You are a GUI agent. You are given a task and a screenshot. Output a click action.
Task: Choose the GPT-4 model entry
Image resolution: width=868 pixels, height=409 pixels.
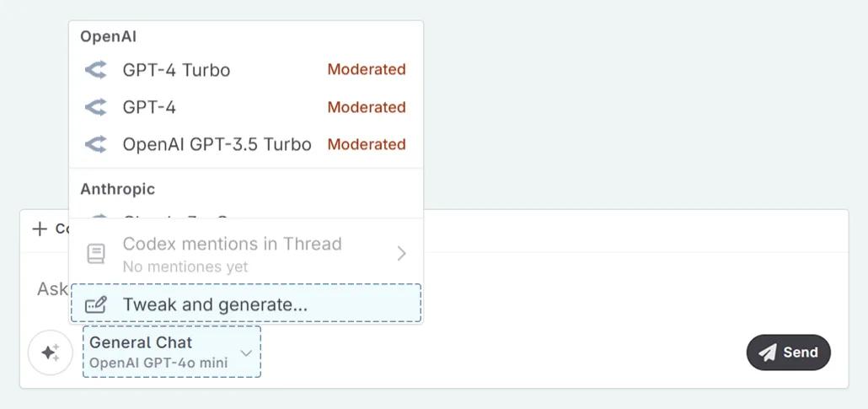tap(149, 107)
